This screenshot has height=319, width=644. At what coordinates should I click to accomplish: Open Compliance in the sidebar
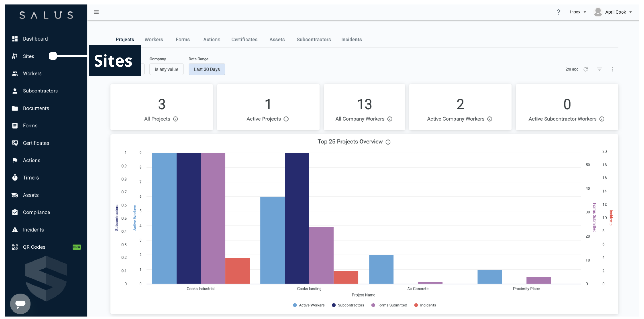(x=36, y=212)
